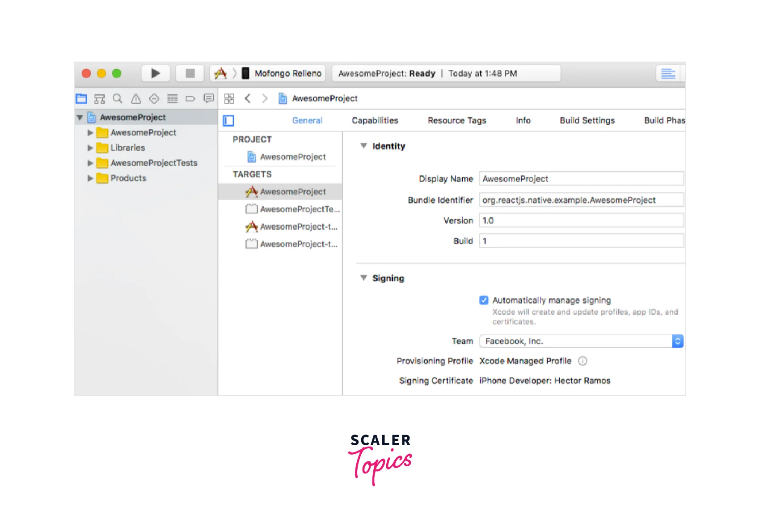Collapse the Signing section
The height and width of the screenshot is (532, 760).
pos(363,278)
